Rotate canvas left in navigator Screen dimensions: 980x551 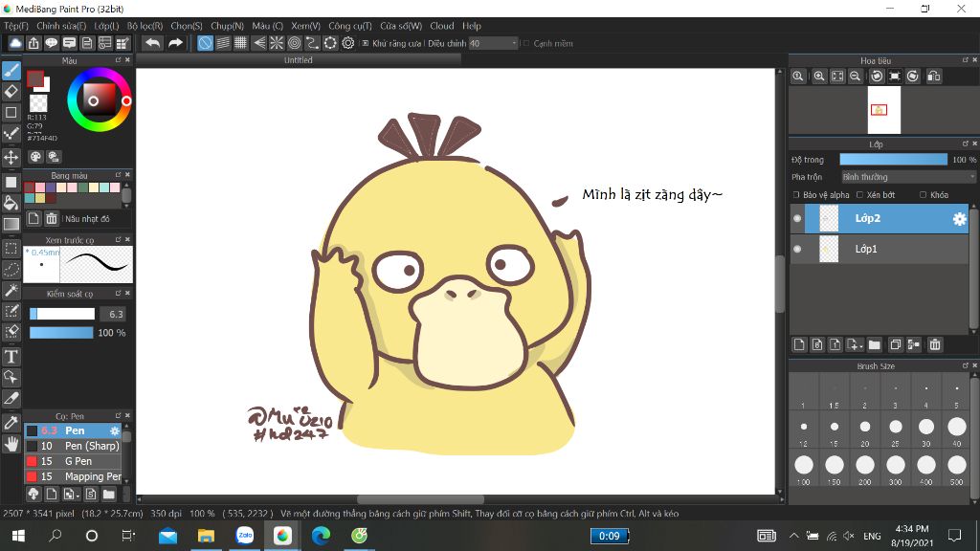click(877, 77)
